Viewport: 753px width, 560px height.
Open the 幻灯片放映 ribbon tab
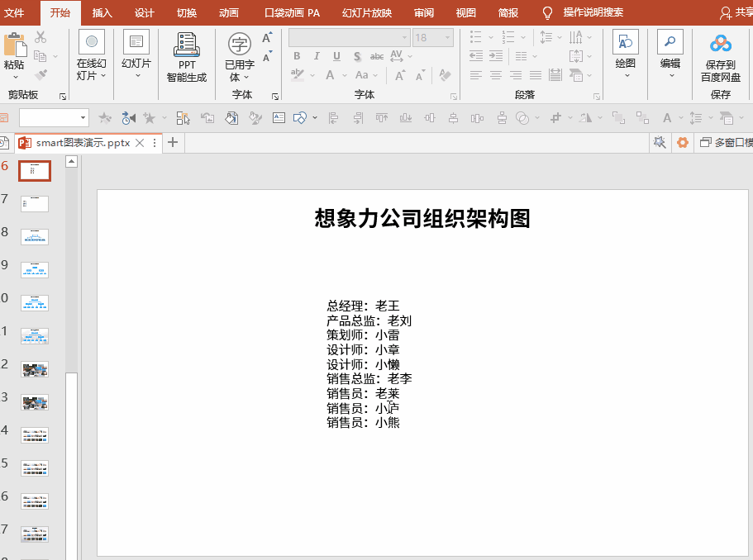367,12
